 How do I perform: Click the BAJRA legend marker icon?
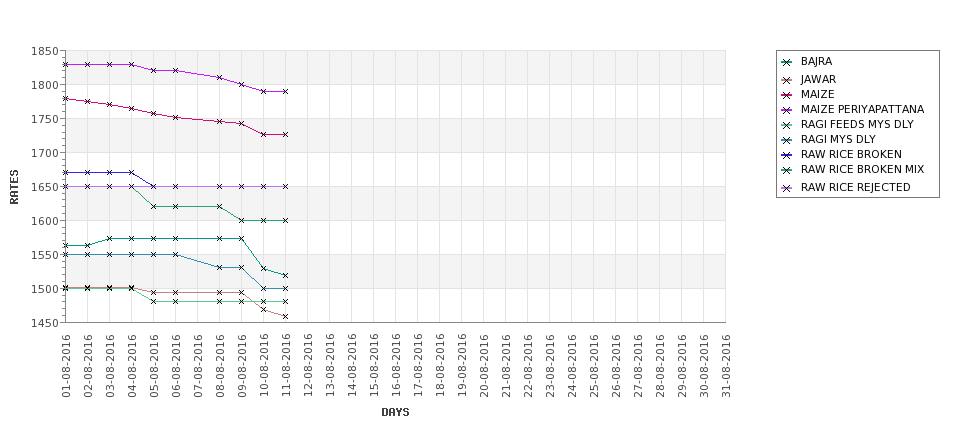tap(787, 62)
